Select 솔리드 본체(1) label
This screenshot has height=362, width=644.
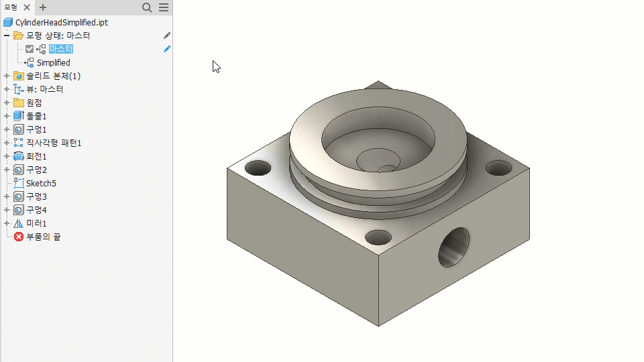tap(54, 76)
